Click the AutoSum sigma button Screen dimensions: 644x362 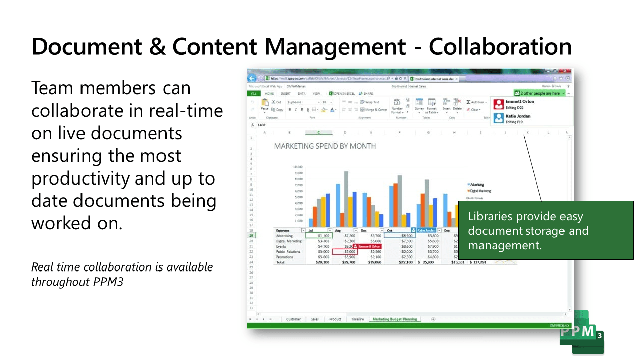475,102
